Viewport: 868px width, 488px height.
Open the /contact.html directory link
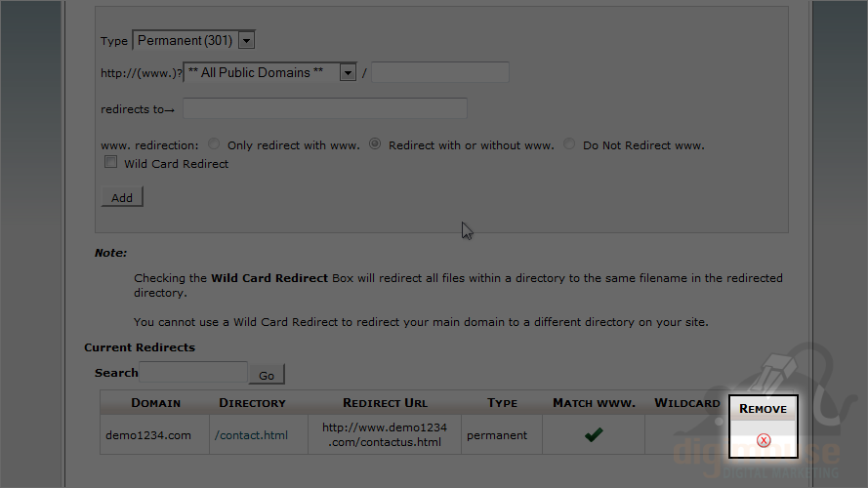[x=251, y=435]
